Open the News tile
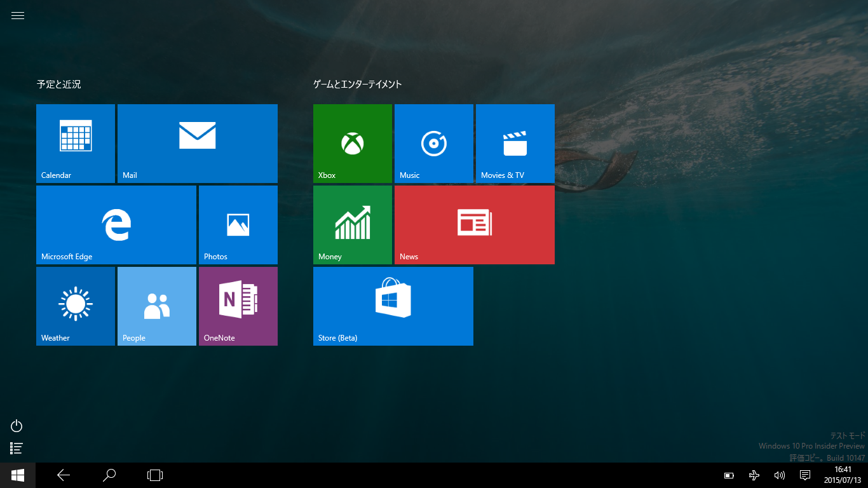 tap(475, 225)
